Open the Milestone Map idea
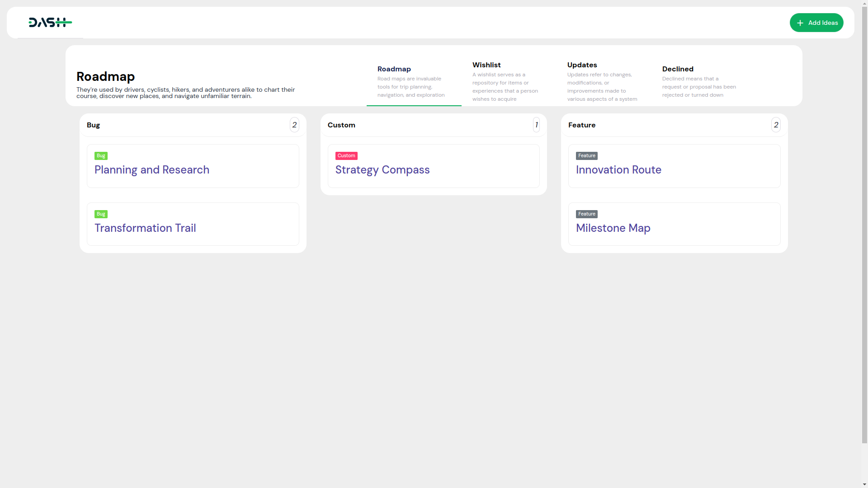The image size is (868, 488). [613, 228]
